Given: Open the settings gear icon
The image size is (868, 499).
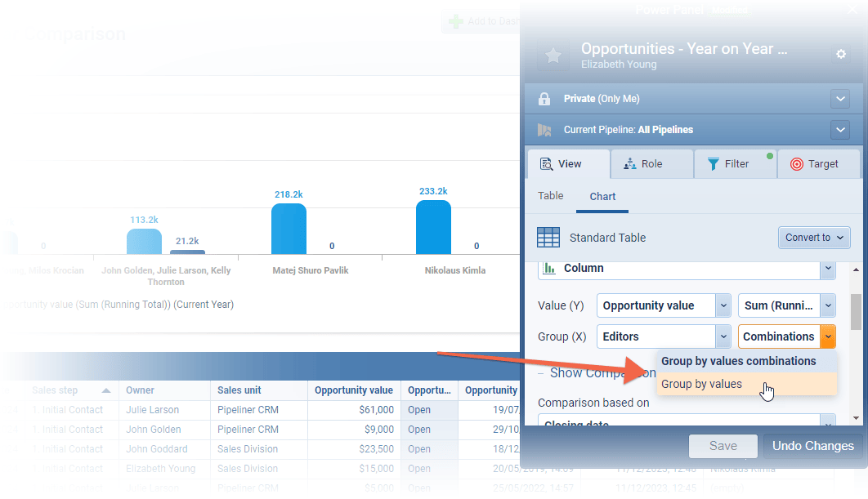Looking at the screenshot, I should coord(840,55).
